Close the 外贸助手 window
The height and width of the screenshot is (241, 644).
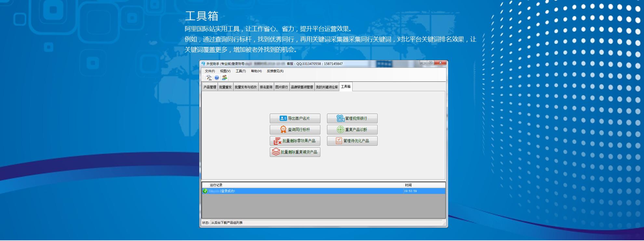coord(440,63)
